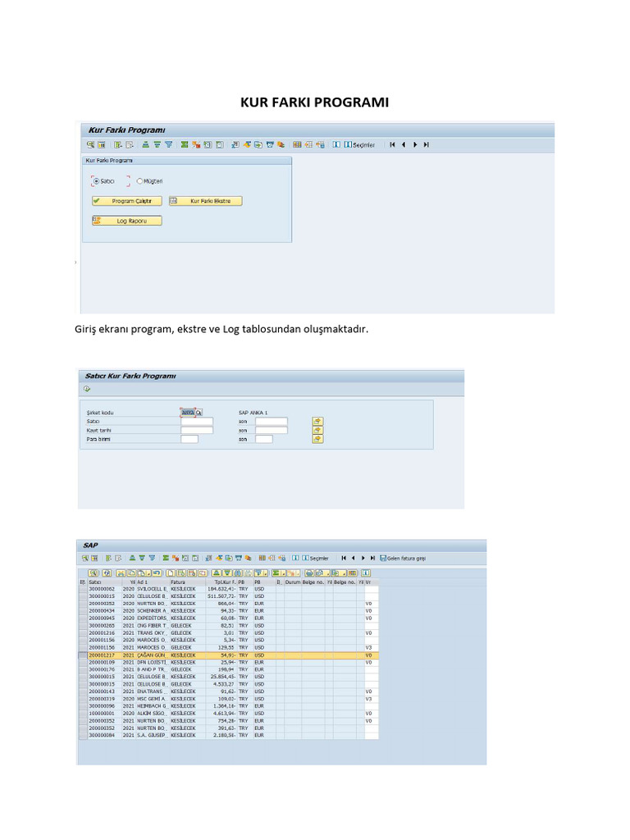Image resolution: width=630 pixels, height=840 pixels.
Task: Click the details magnifier icon in ALV grid toolbar
Action: point(94,573)
